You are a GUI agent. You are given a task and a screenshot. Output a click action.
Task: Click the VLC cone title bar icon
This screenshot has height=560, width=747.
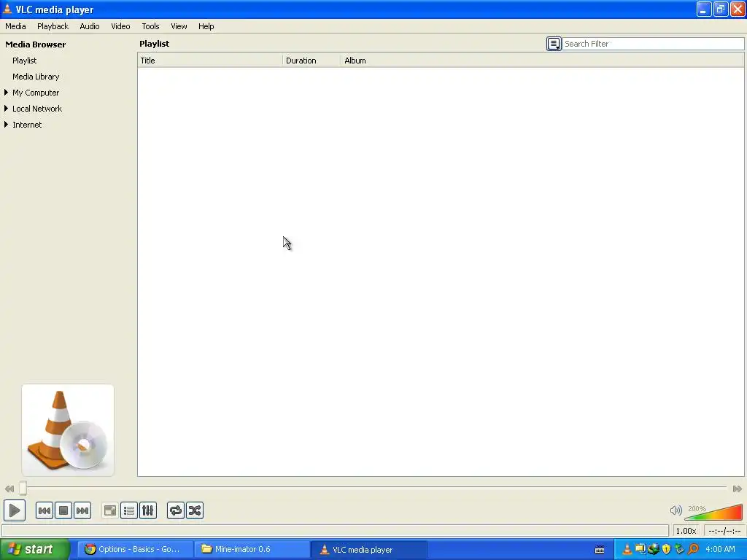click(7, 9)
